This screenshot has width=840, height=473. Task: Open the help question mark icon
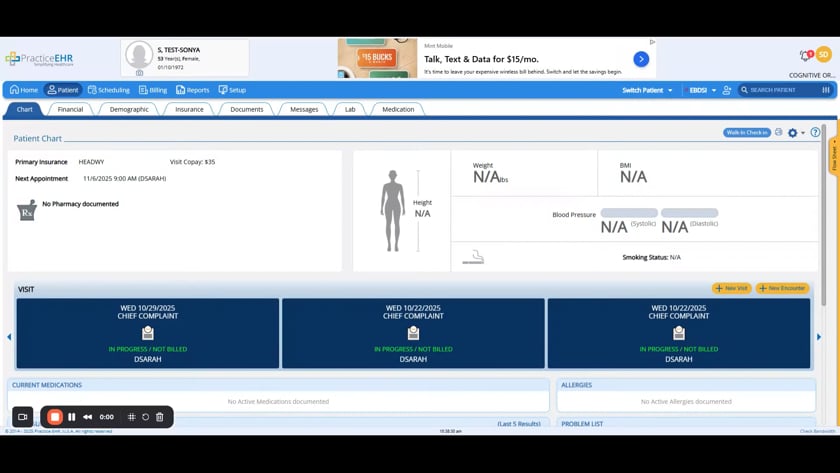tap(815, 132)
